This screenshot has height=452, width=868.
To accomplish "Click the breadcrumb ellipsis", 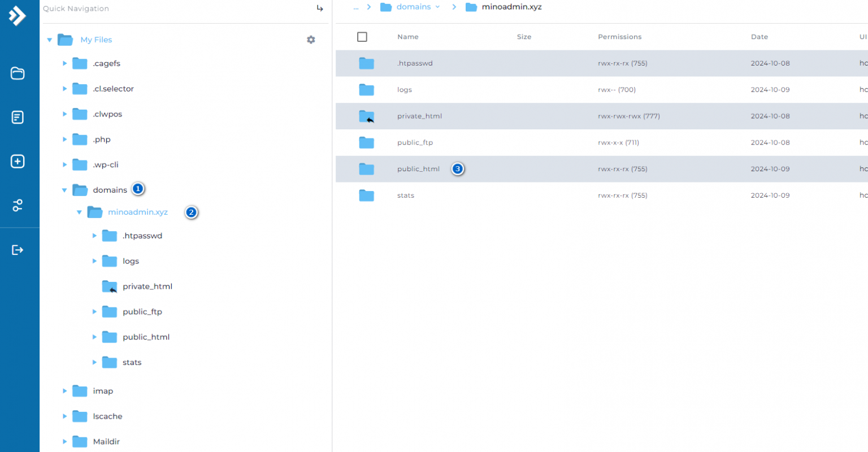I will [x=356, y=7].
